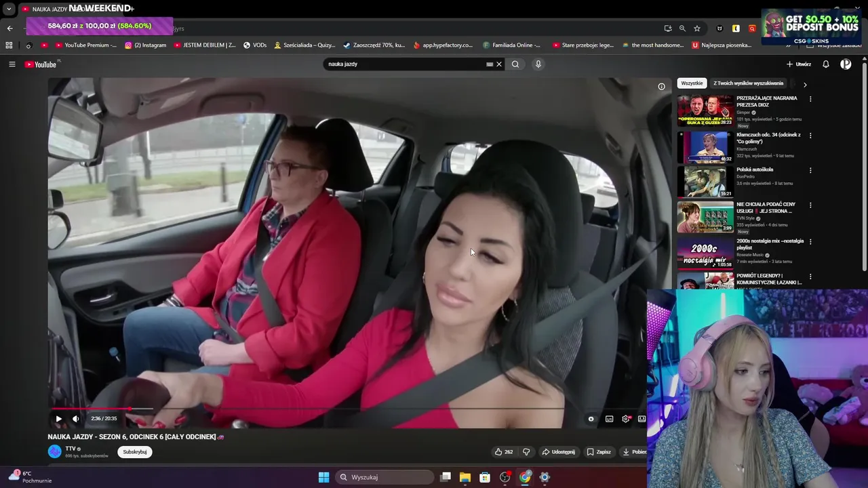
Task: Open Windows Start menu
Action: tap(323, 477)
